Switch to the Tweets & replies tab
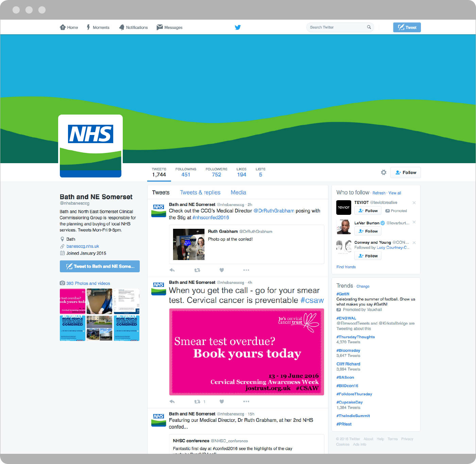476x464 pixels. tap(200, 192)
